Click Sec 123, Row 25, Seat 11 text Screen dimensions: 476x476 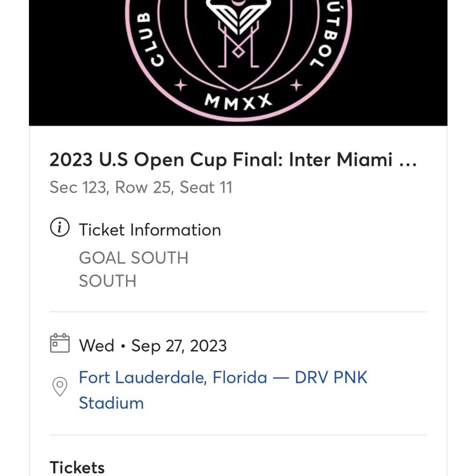[141, 187]
